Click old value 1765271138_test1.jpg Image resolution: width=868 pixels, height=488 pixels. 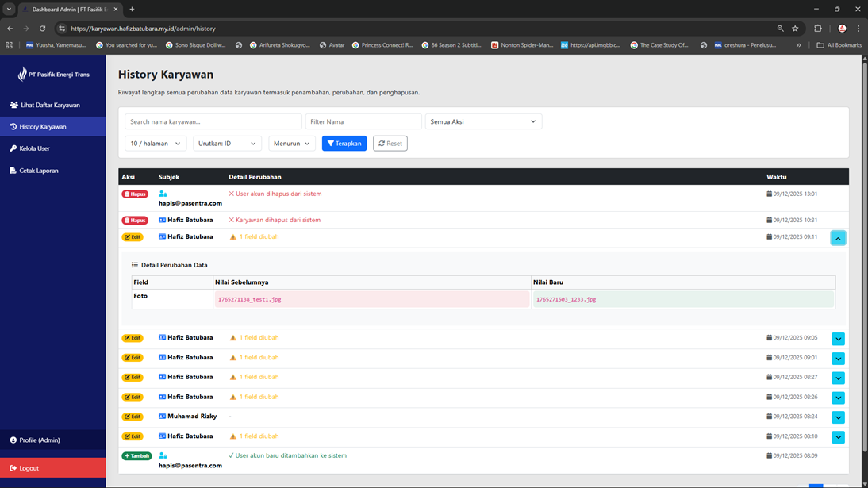pos(250,300)
